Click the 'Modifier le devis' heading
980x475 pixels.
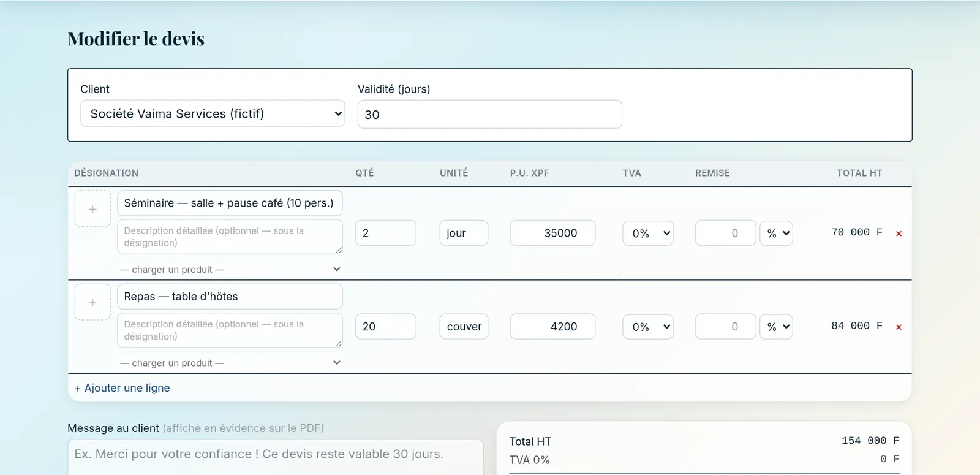coord(136,39)
